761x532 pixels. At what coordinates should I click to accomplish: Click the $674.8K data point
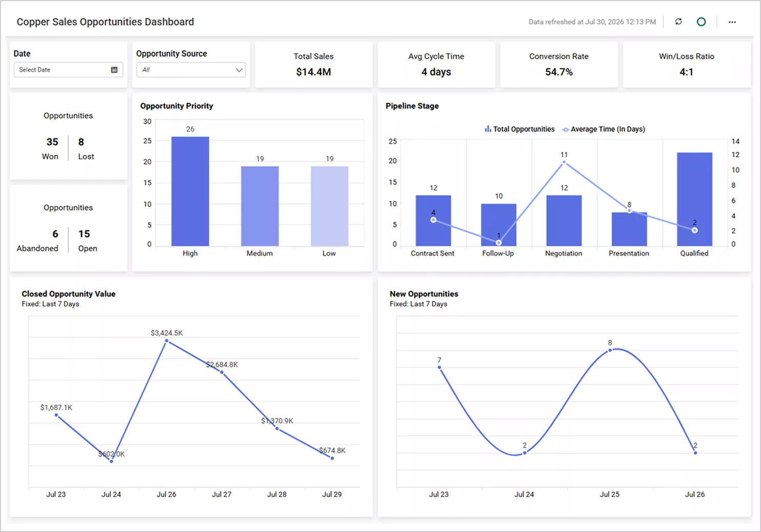(x=332, y=458)
